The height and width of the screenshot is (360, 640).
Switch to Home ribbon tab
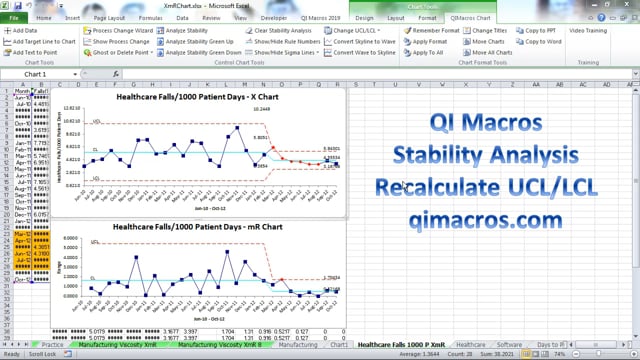pyautogui.click(x=44, y=18)
